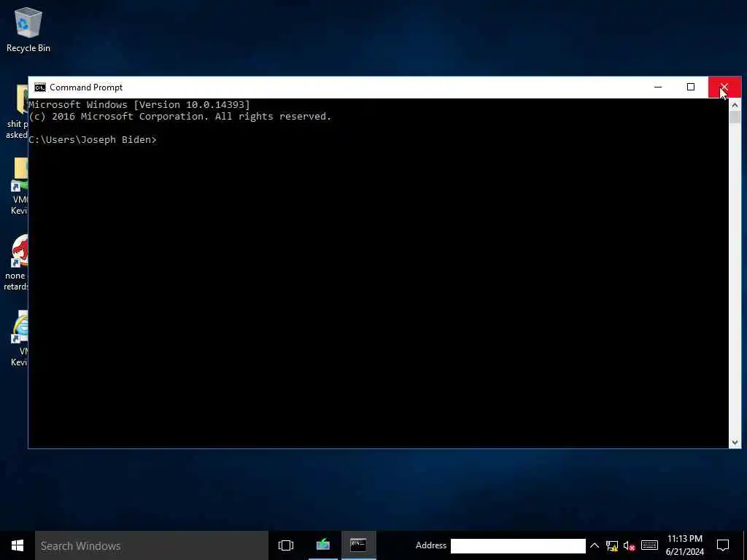This screenshot has height=560, width=747.
Task: Open the network status tray icon
Action: (x=612, y=545)
